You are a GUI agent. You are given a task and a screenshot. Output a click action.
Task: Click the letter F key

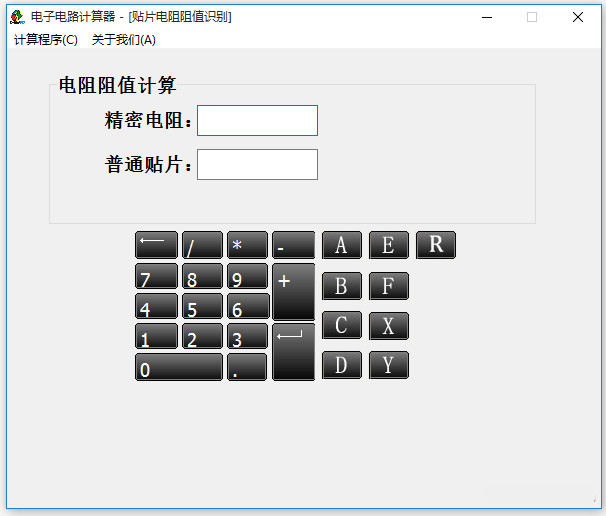coord(389,286)
